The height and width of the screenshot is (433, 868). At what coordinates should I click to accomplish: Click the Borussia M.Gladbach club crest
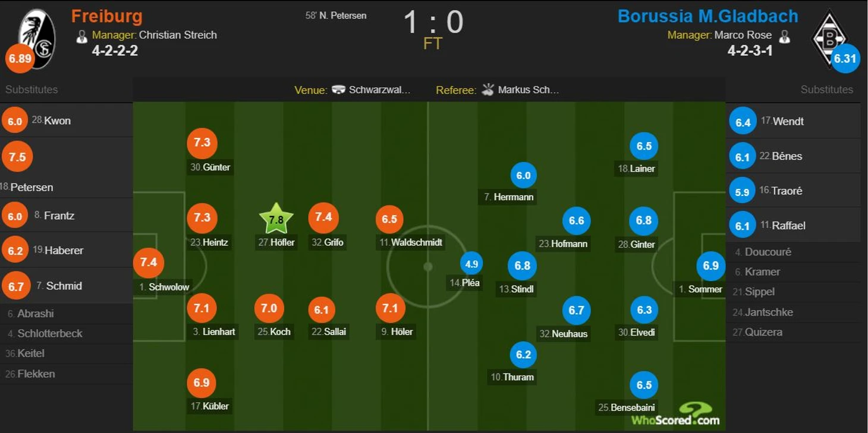click(829, 37)
